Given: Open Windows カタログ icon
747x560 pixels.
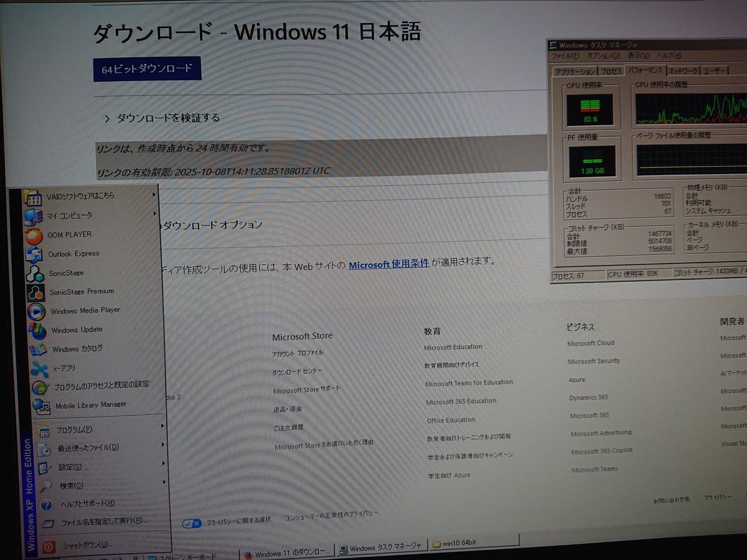Looking at the screenshot, I should click(x=38, y=349).
